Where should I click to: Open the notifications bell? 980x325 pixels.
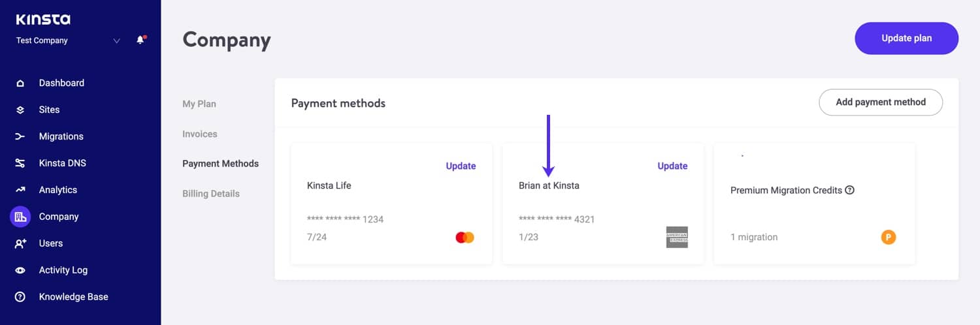pyautogui.click(x=140, y=40)
